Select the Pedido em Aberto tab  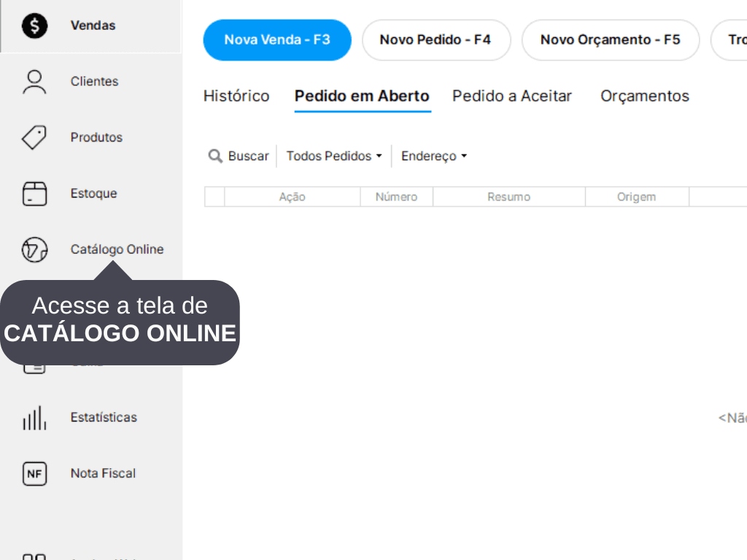click(362, 96)
